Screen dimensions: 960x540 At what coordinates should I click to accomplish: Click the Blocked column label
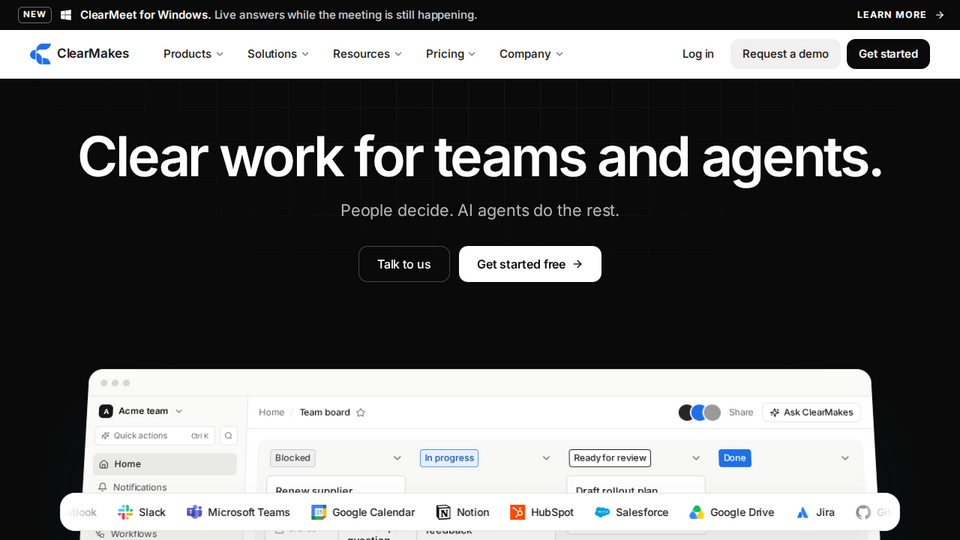tap(293, 458)
